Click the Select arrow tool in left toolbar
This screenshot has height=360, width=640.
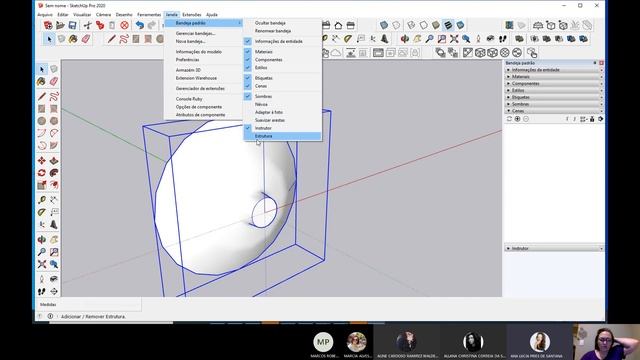point(41,69)
